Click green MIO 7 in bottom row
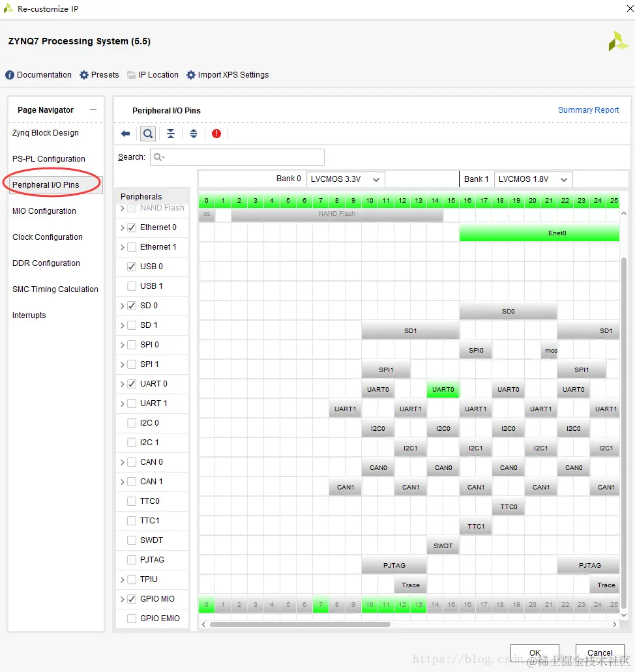 [x=321, y=605]
